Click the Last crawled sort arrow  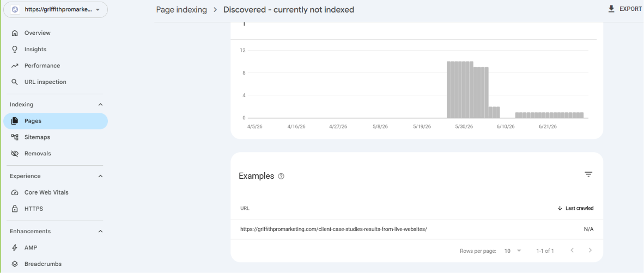tap(560, 209)
